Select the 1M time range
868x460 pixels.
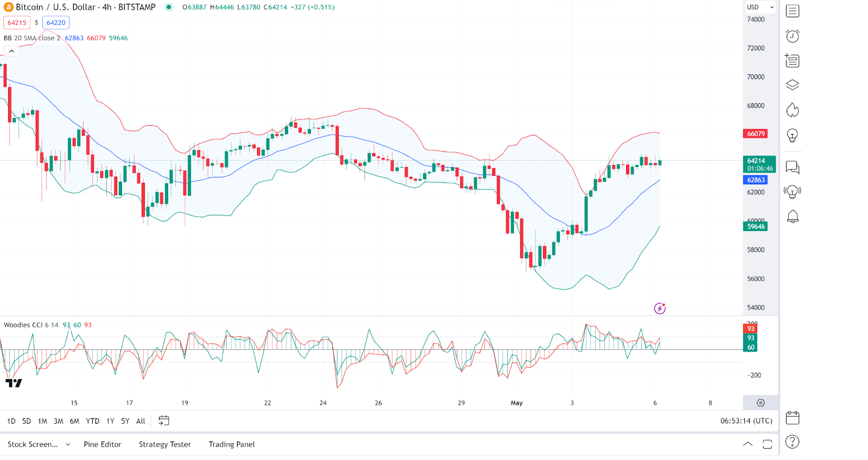click(x=42, y=421)
